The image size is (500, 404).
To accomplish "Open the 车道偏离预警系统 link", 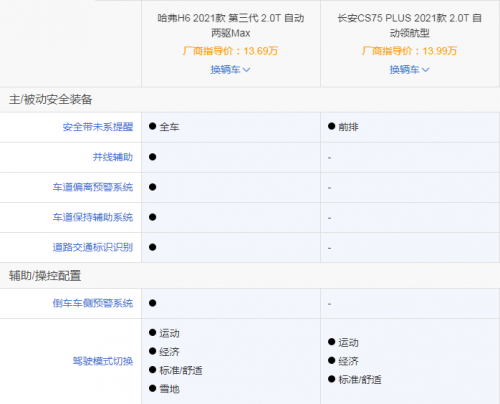I will pos(93,187).
